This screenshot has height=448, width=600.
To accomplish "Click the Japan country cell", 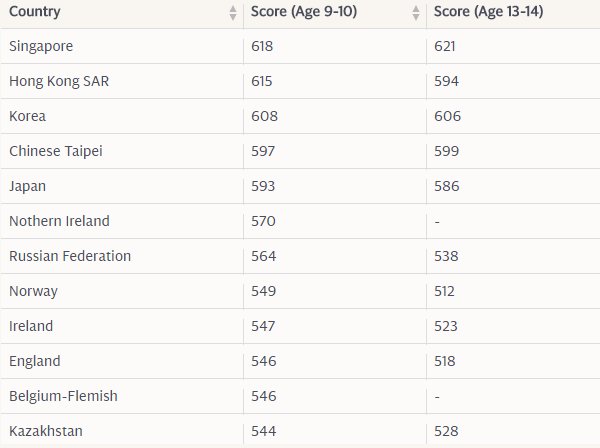I will point(27,186).
